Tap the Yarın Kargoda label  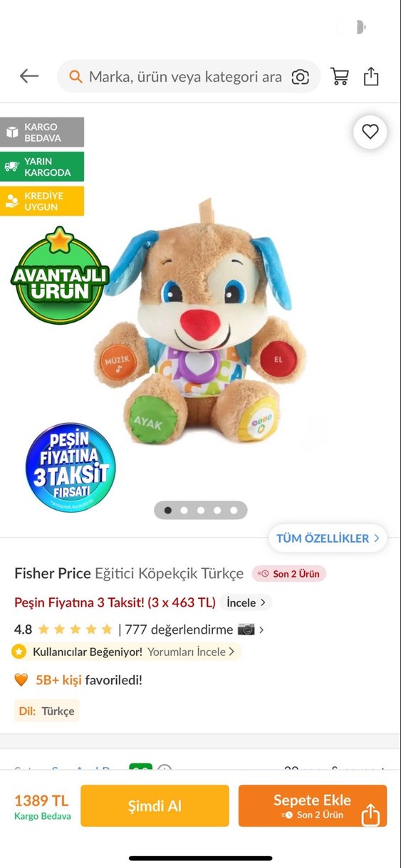click(42, 167)
